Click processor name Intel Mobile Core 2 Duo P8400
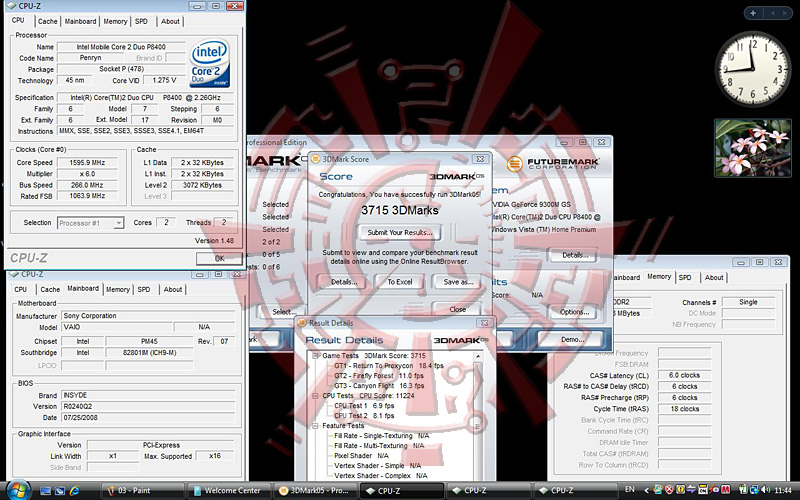Viewport: 800px width, 500px height. (121, 47)
